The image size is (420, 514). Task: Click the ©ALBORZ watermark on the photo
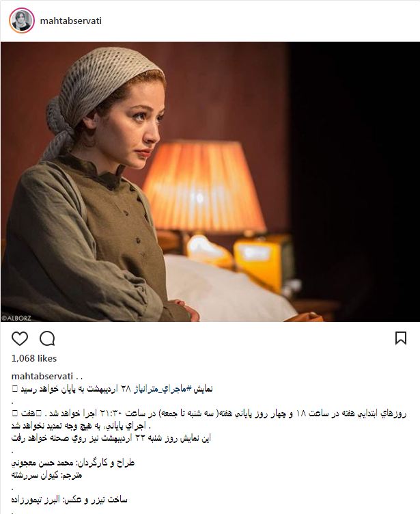[16, 318]
